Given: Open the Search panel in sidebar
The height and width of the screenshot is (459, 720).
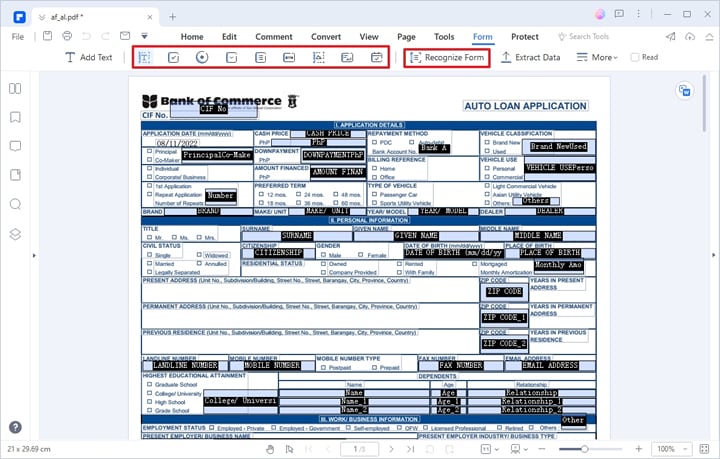Looking at the screenshot, I should [15, 204].
